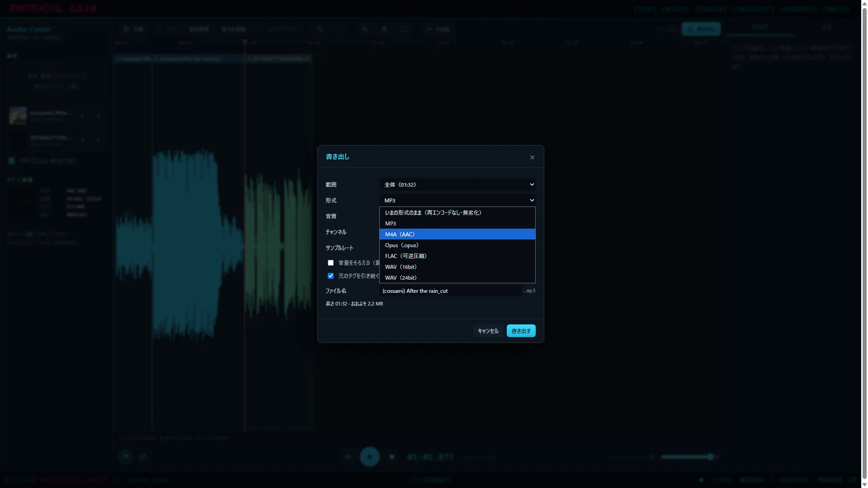
Task: Select M4A (AAC) format option
Action: coord(458,234)
